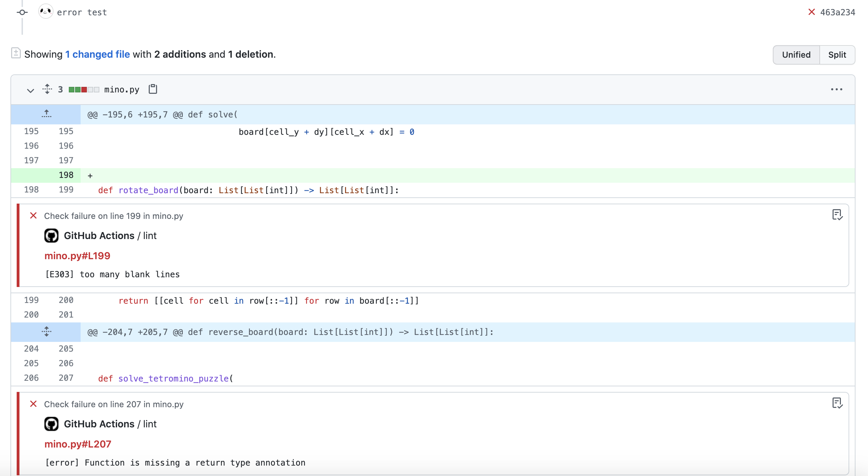868x476 pixels.
Task: Switch to Unified diff view
Action: pyautogui.click(x=796, y=55)
